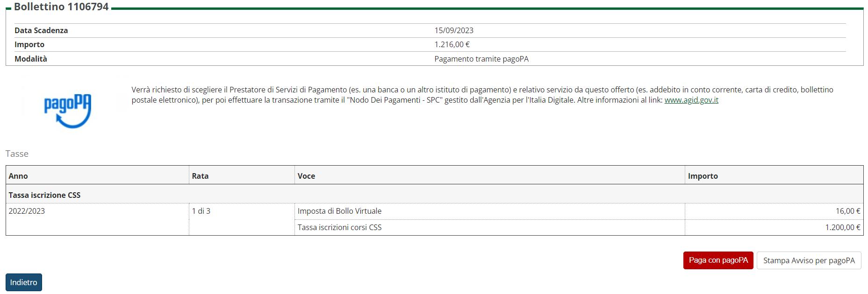Click the Bollettino 1106794 heading
This screenshot has height=294, width=868.
tap(61, 7)
